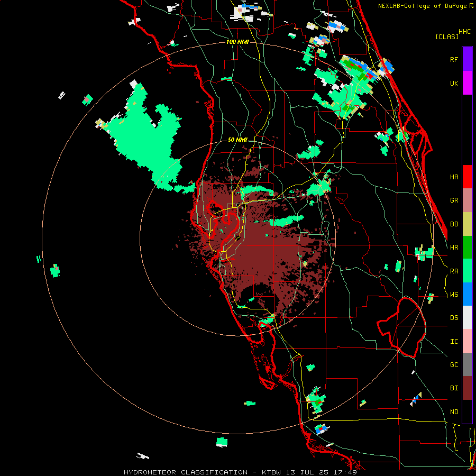Click the HA legend label text
Screen dimensions: 476x476
pyautogui.click(x=454, y=177)
